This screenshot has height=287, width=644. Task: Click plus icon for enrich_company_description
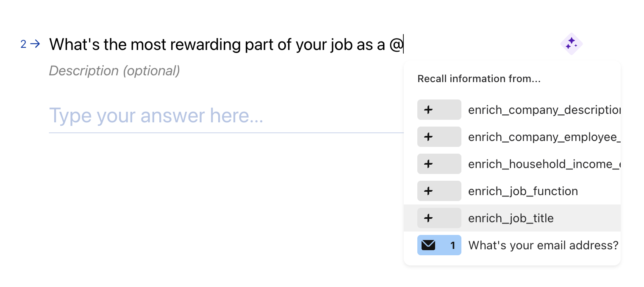click(x=428, y=110)
